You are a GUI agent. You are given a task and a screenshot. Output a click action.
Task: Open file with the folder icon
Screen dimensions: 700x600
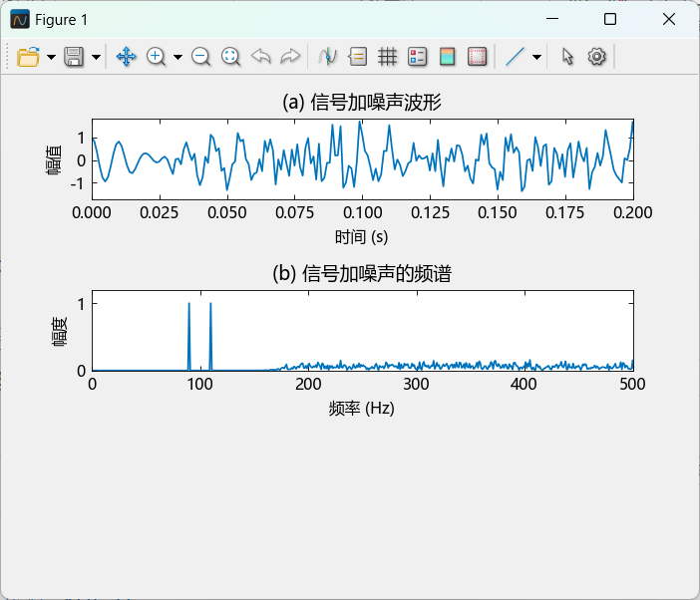(x=28, y=57)
